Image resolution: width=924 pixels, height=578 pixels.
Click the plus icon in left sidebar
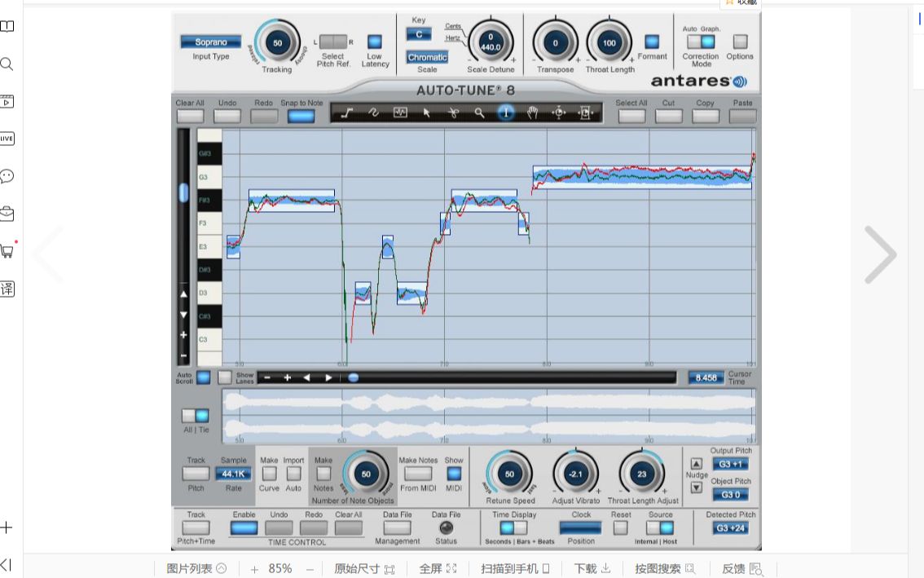7,527
